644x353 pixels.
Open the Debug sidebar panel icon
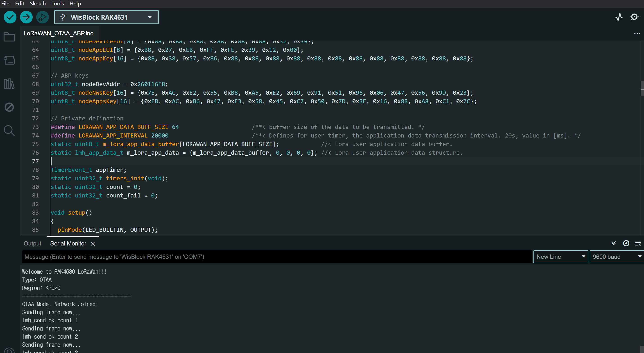[9, 107]
